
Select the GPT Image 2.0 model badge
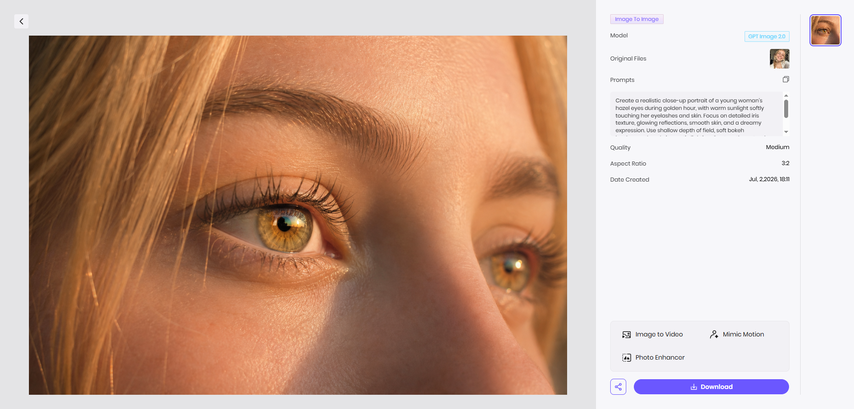[767, 36]
